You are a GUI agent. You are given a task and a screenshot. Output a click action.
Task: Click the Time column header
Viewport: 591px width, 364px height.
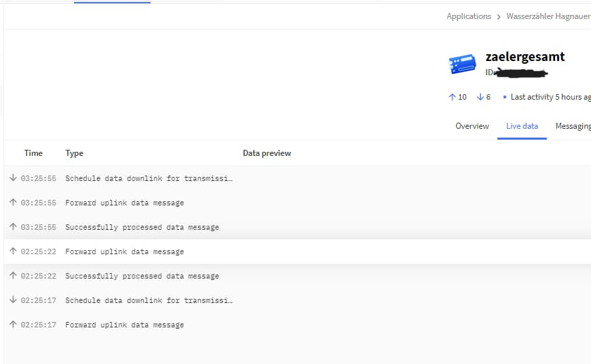33,153
